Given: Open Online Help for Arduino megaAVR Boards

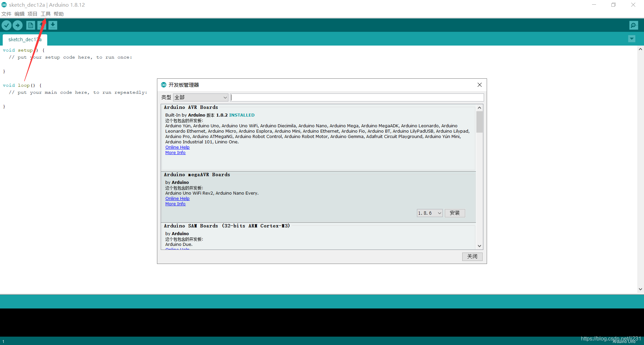Looking at the screenshot, I should (177, 198).
